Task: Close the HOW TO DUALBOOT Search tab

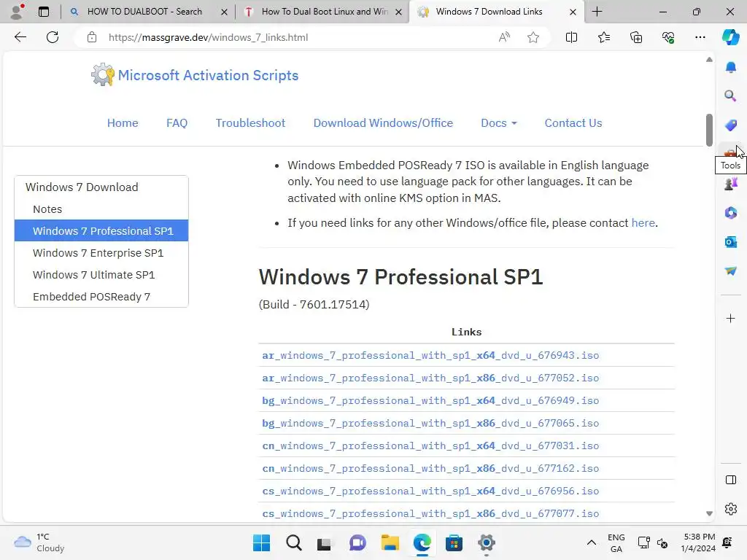Action: [x=224, y=12]
